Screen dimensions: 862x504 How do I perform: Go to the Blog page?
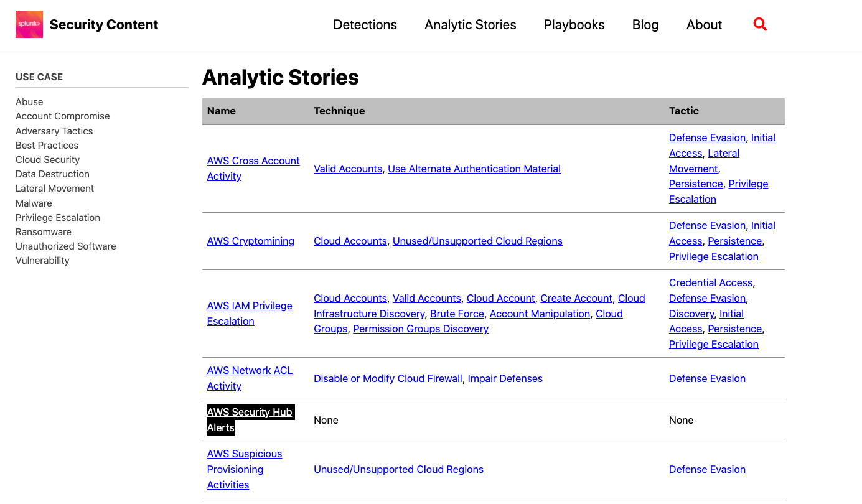coord(645,25)
